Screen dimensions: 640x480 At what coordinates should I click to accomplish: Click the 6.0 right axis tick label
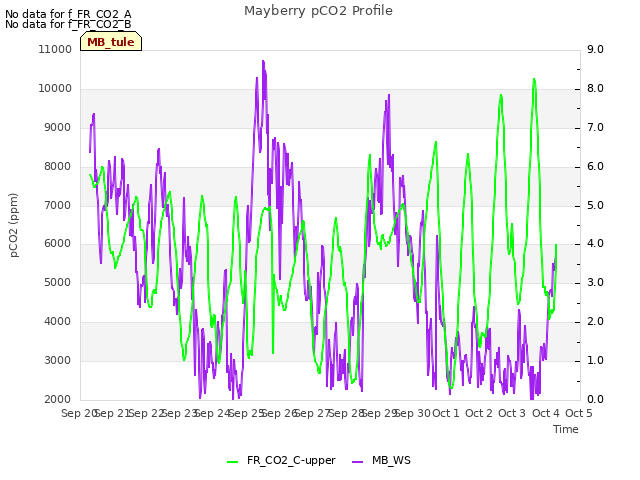point(596,167)
